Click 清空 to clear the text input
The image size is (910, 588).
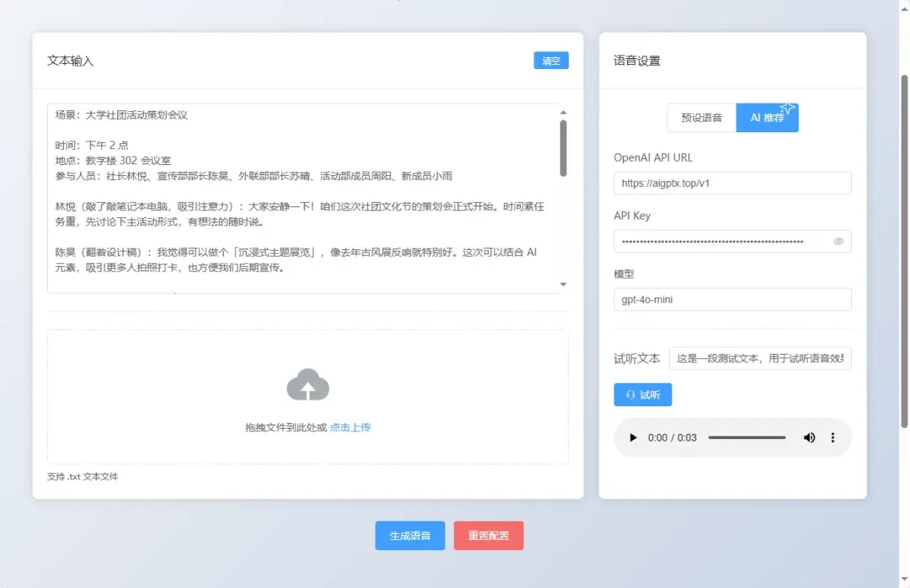click(x=551, y=60)
